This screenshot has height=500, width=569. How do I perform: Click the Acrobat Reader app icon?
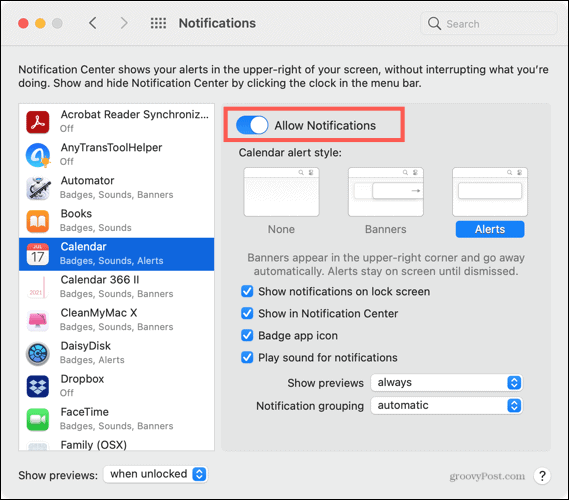pos(37,122)
